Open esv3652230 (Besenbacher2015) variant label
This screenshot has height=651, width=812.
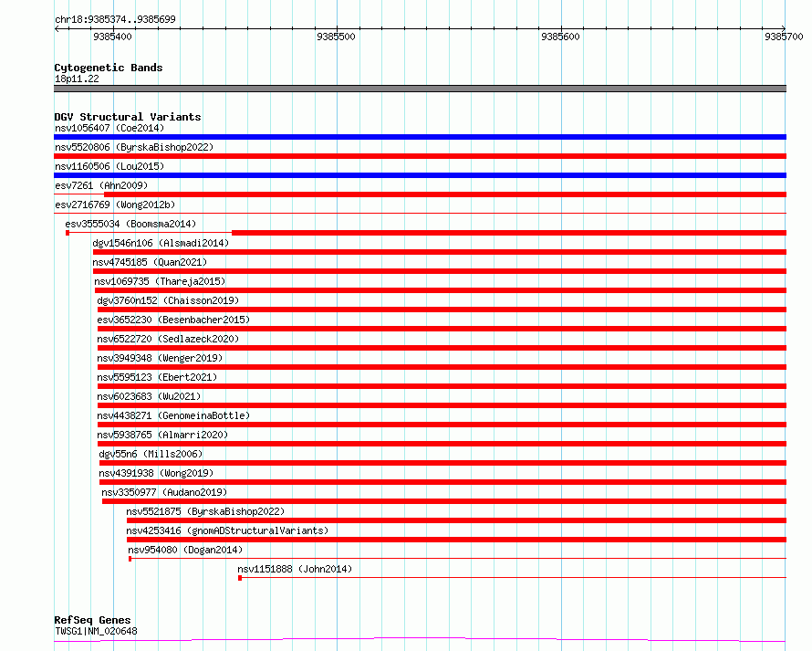click(173, 320)
